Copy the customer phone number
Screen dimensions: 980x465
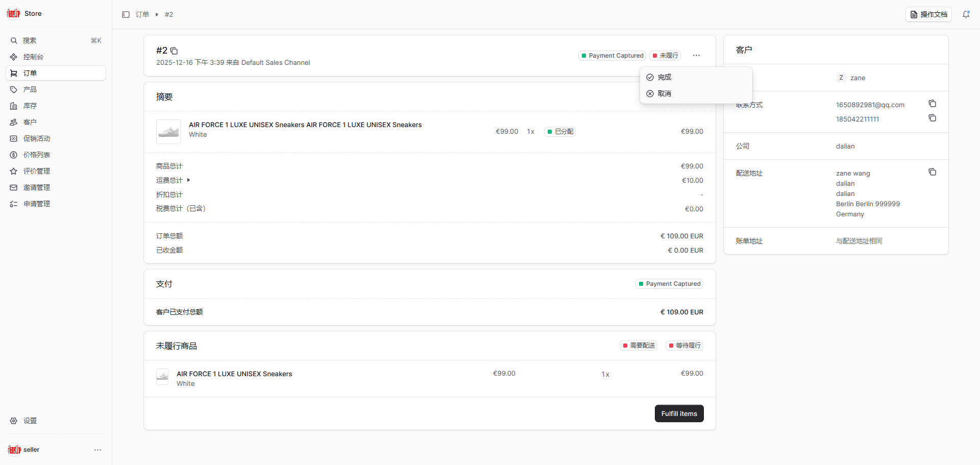(932, 118)
